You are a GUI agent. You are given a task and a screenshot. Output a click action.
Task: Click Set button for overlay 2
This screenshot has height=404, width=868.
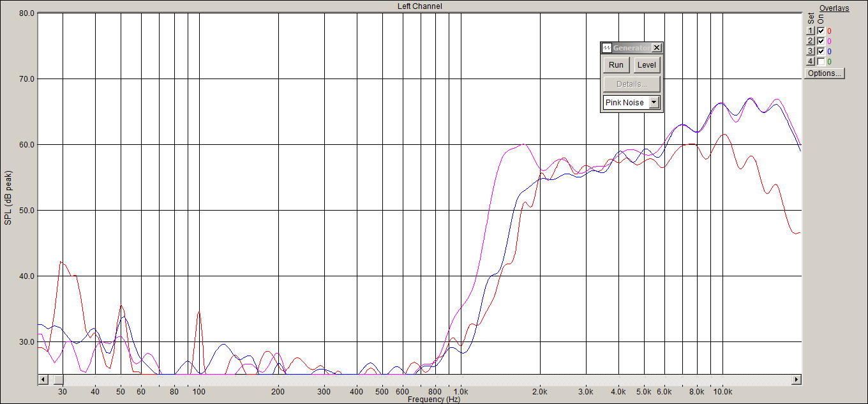coord(811,41)
